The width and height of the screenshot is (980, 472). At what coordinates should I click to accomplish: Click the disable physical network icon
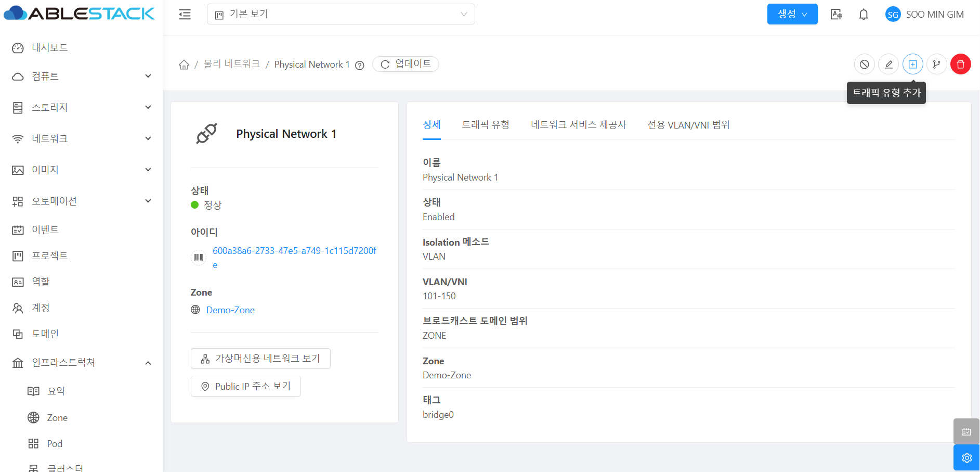(864, 65)
